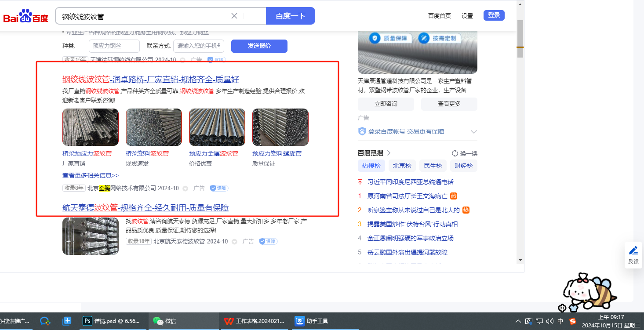
Task: Open the 预应力金属波纹管 link
Action: pos(214,153)
